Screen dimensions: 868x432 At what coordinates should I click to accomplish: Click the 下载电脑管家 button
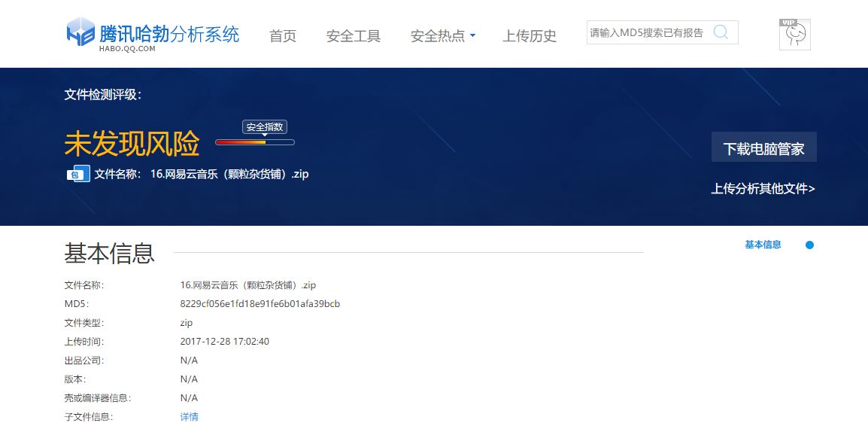764,148
